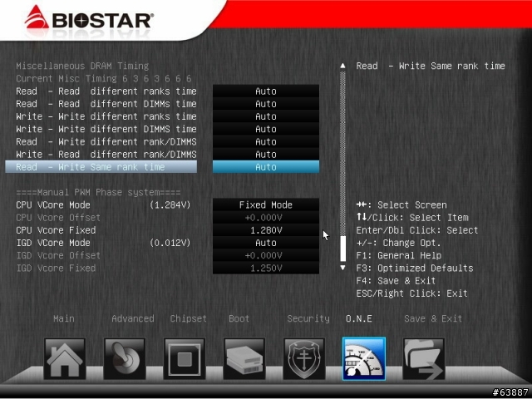Select Read - Read different DIMMs time row
This screenshot has height=399, width=532.
click(106, 104)
